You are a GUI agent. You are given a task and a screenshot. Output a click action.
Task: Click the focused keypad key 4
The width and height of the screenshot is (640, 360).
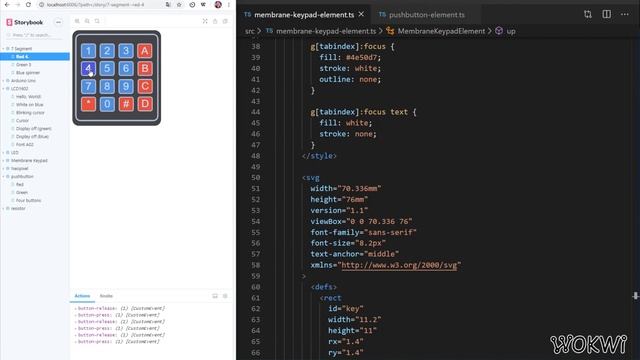[88, 69]
